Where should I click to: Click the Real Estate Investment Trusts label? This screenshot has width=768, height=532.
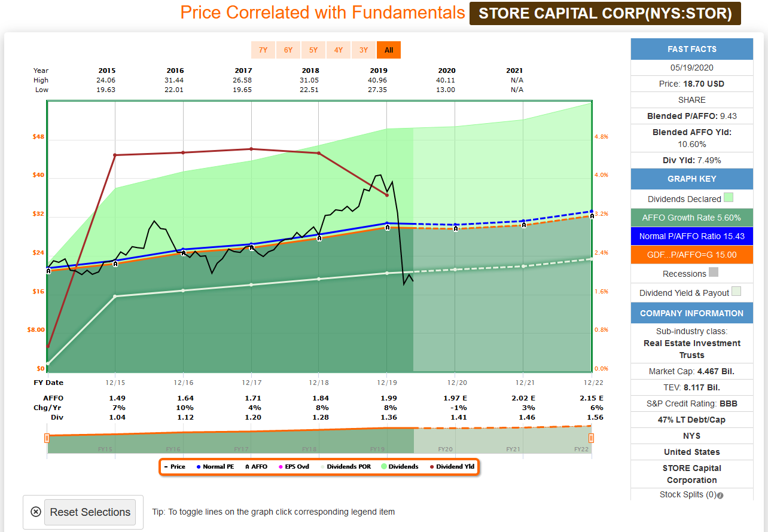click(691, 349)
